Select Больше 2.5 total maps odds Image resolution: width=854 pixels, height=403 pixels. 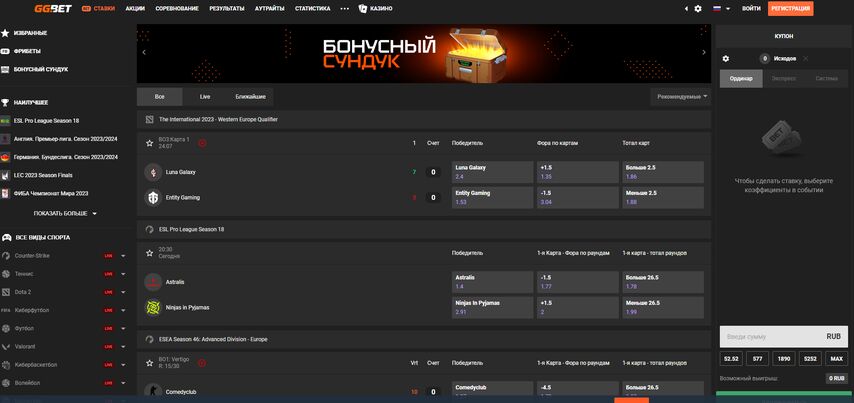point(663,172)
